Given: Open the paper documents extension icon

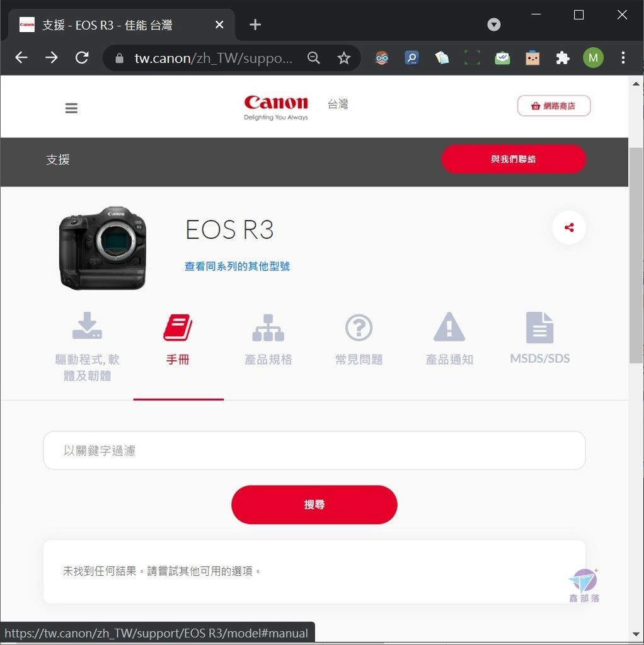Looking at the screenshot, I should [442, 58].
